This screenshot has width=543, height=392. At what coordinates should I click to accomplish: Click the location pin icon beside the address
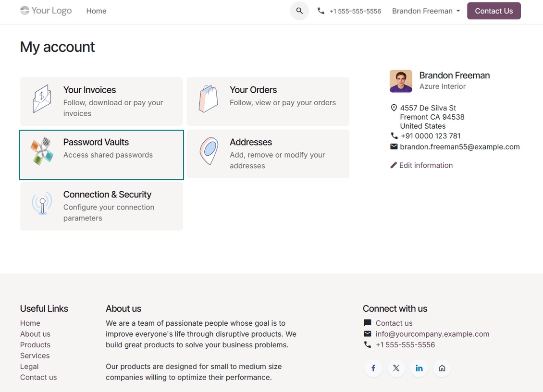tap(394, 108)
